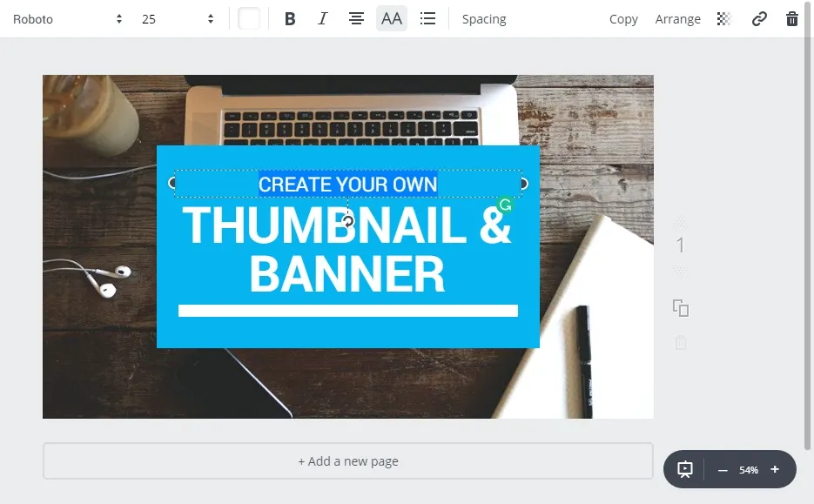Toggle bold formatting
Image resolution: width=814 pixels, height=504 pixels.
click(x=290, y=19)
